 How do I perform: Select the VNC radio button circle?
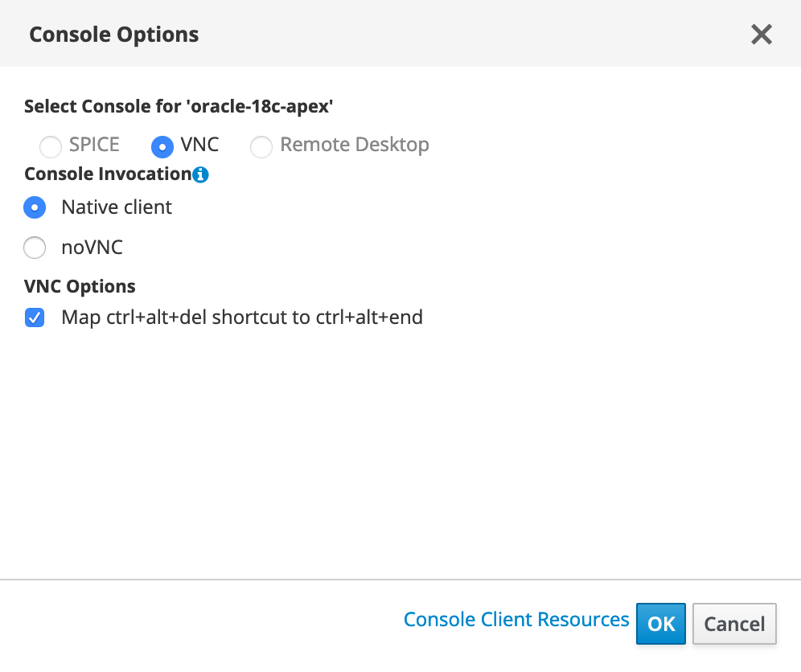click(x=162, y=147)
